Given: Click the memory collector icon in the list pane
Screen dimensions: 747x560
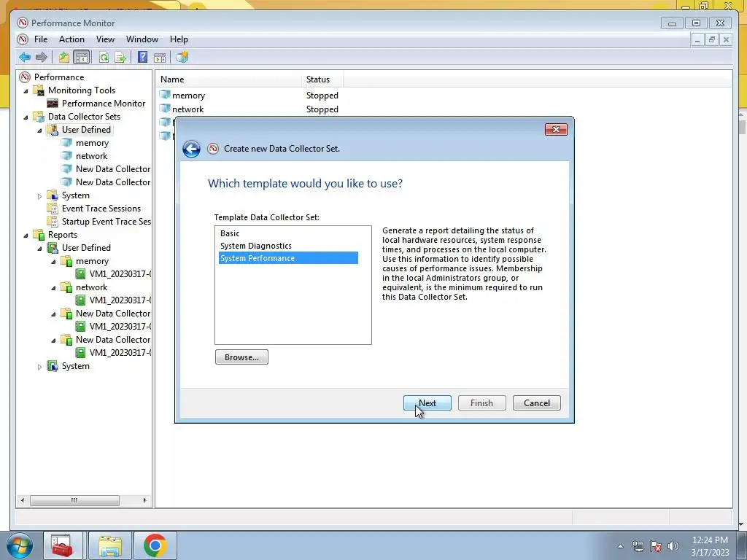Looking at the screenshot, I should pyautogui.click(x=165, y=96).
